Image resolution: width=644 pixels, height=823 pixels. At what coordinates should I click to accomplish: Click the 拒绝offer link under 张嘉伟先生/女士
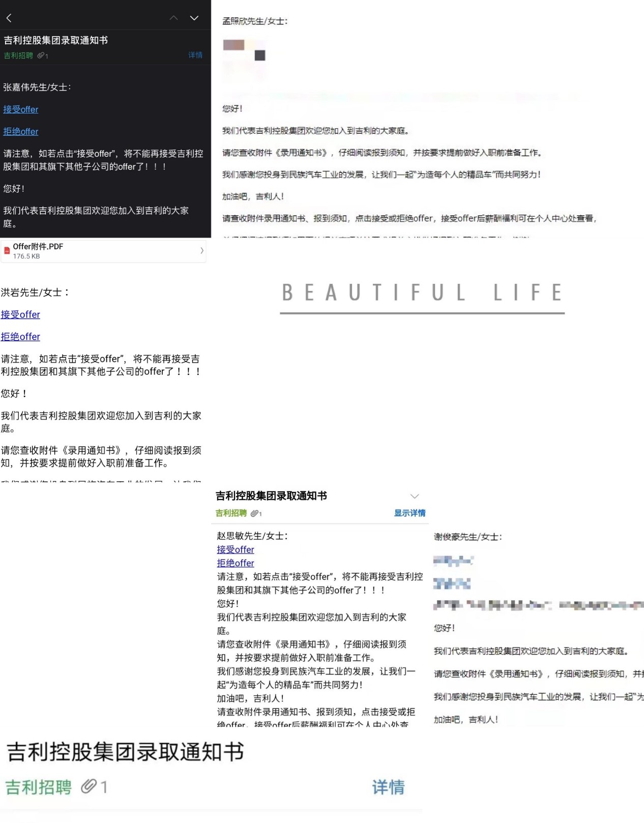(21, 132)
